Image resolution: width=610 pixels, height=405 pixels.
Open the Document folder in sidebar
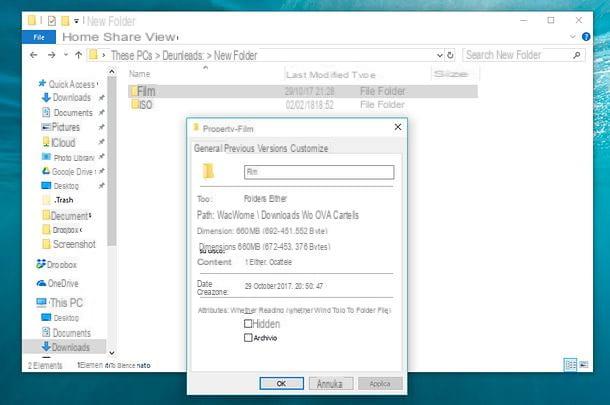(x=67, y=216)
